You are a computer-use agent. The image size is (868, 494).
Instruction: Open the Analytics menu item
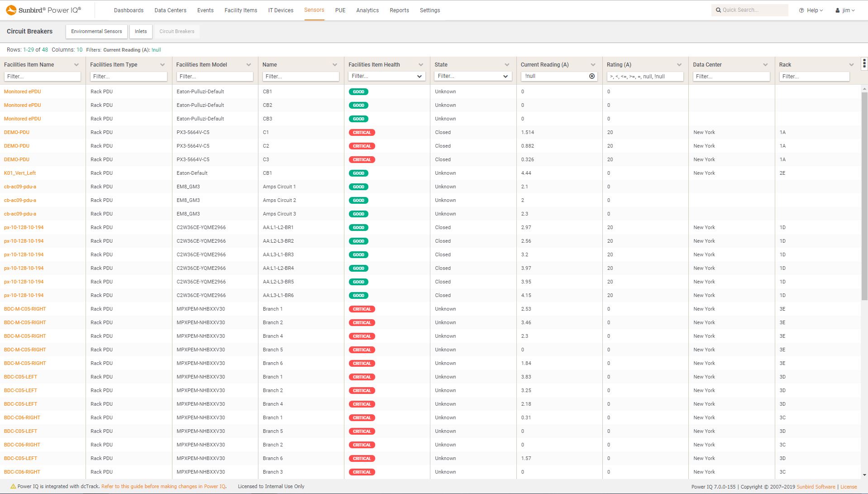[367, 10]
